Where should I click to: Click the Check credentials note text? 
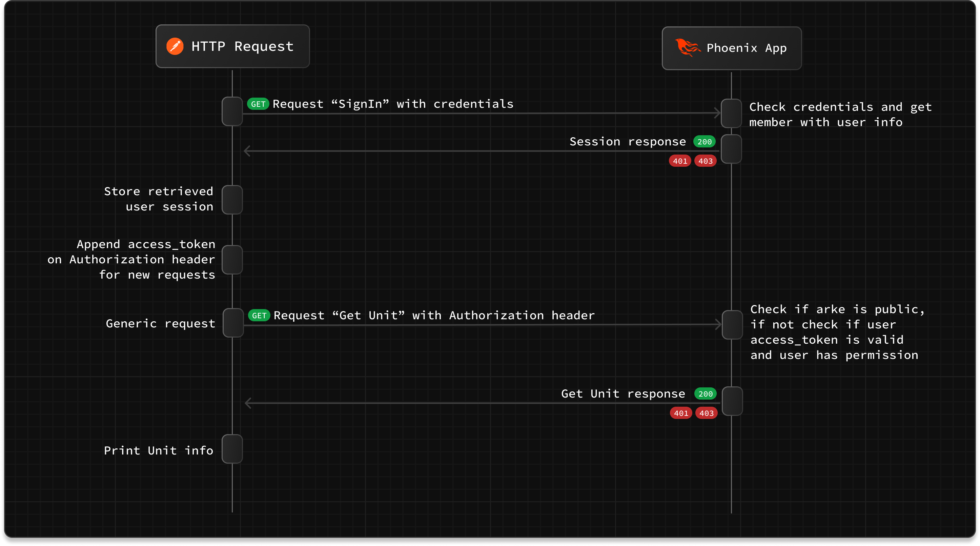tap(840, 115)
